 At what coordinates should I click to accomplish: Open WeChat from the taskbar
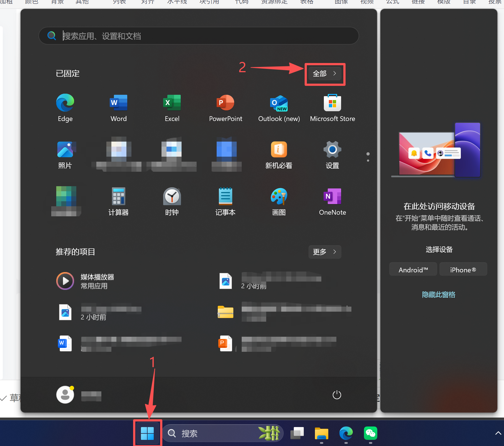(x=371, y=433)
